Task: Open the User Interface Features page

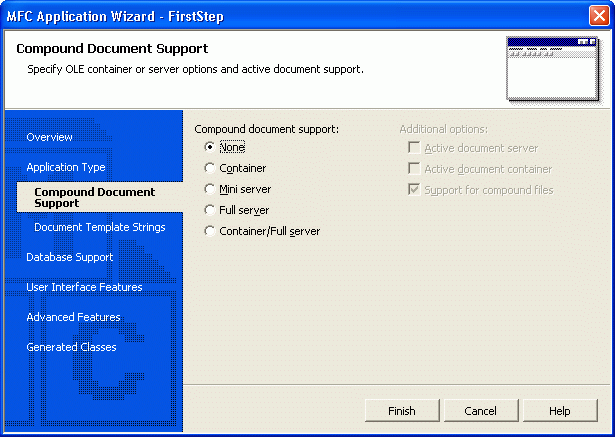Action: [x=84, y=287]
